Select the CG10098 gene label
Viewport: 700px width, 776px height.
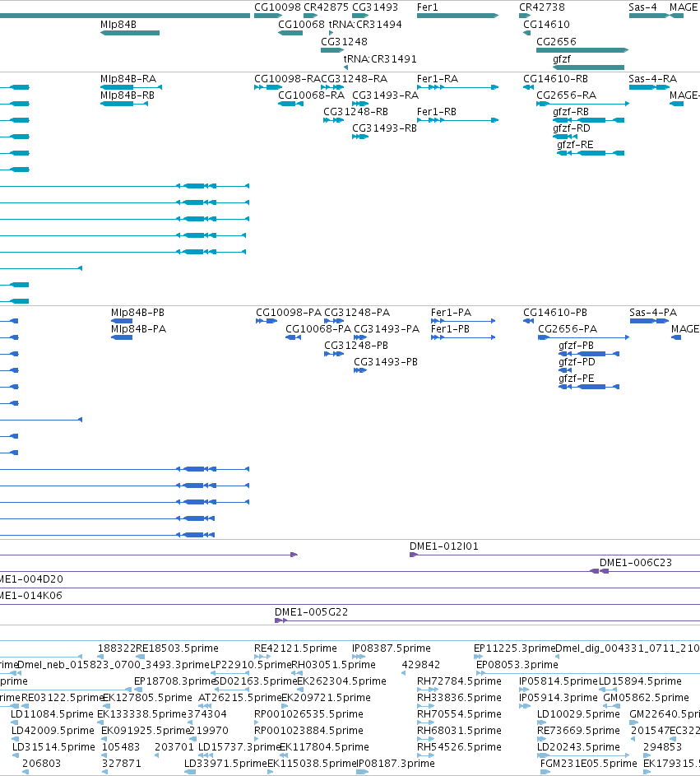277,7
